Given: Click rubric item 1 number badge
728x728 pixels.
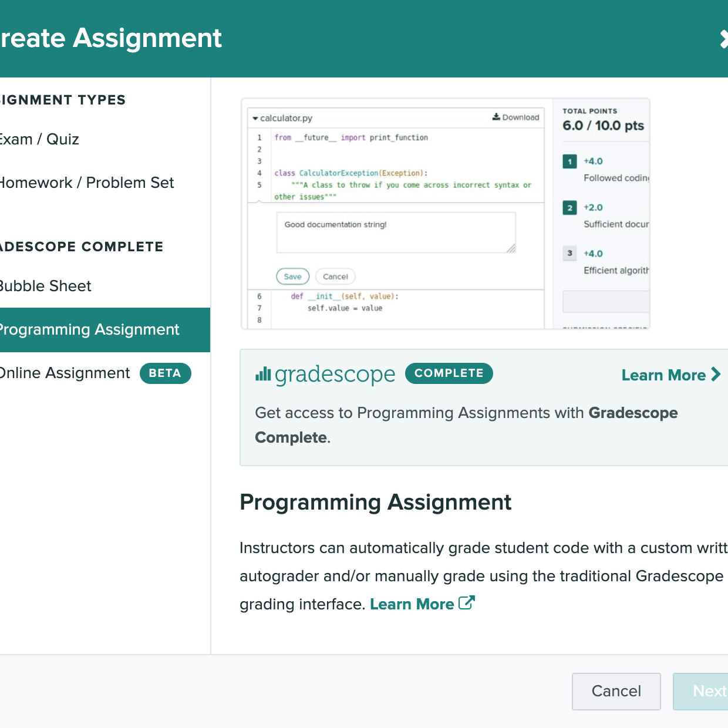Looking at the screenshot, I should 569,161.
